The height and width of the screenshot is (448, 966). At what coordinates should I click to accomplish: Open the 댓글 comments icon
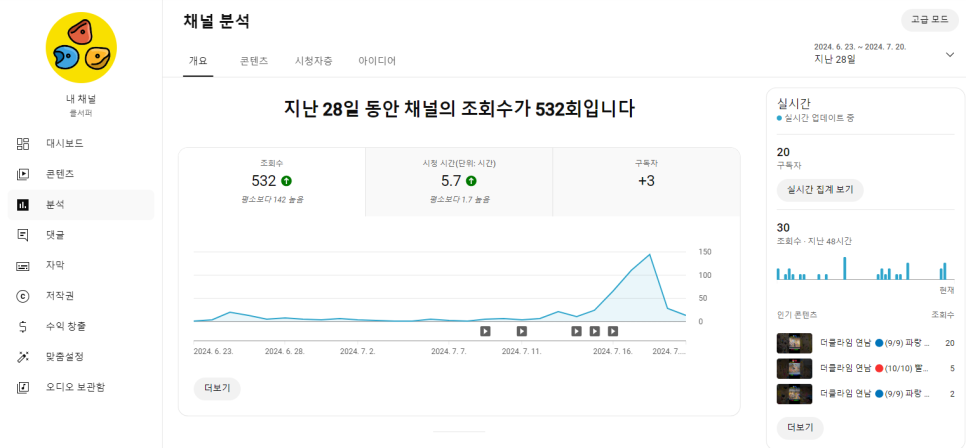(x=23, y=235)
